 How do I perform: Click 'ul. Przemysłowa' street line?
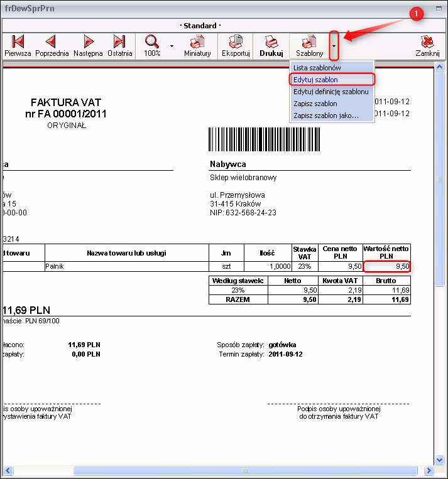[x=238, y=195]
